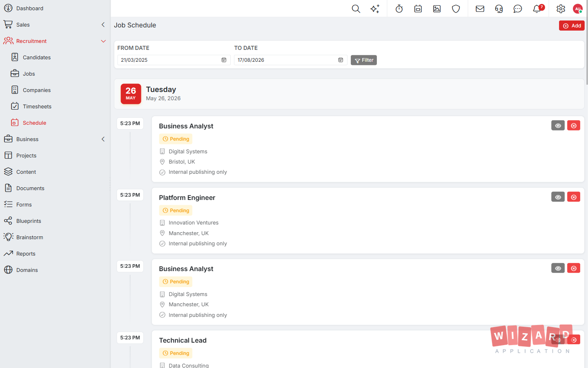The height and width of the screenshot is (368, 588).
Task: Open the shield icon in top bar
Action: pyautogui.click(x=456, y=9)
